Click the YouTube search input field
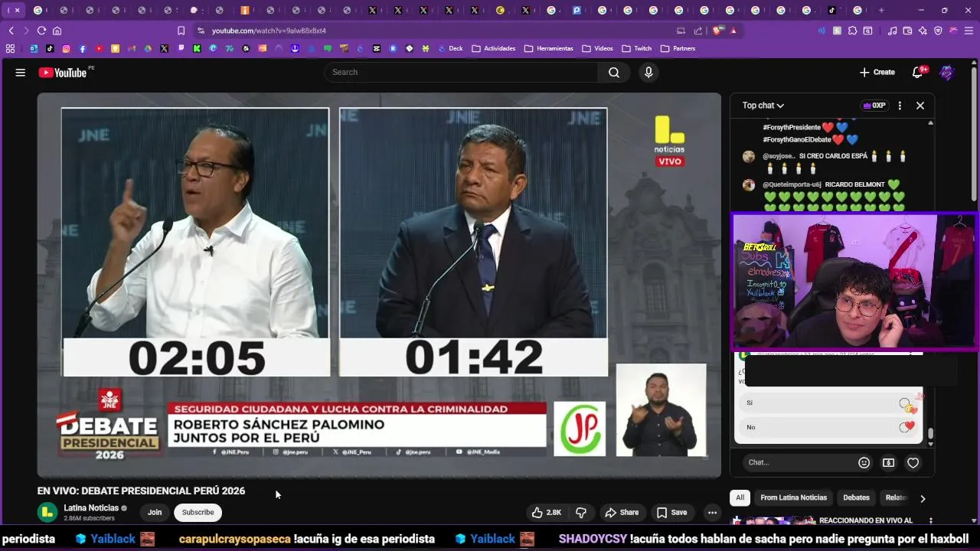The image size is (980, 551). (461, 72)
